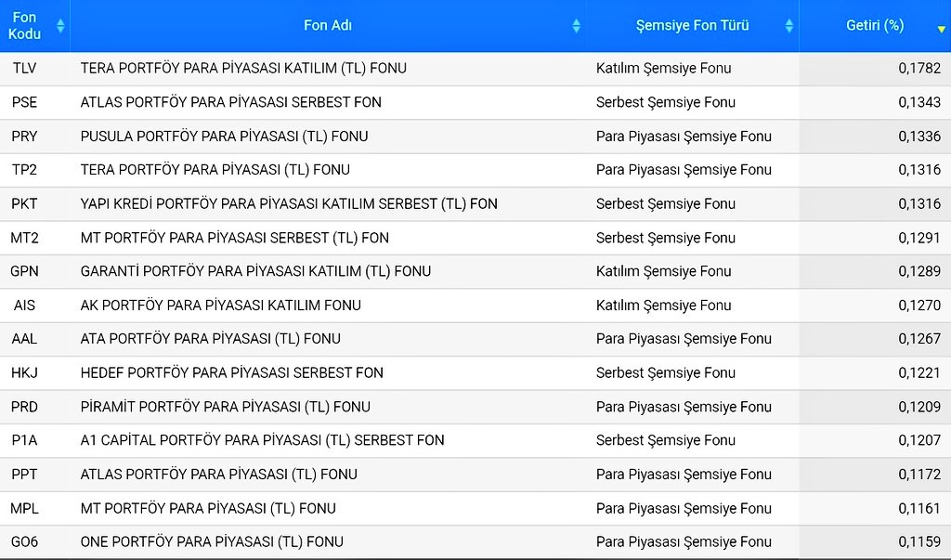
Task: Select fund code P1A
Action: click(x=24, y=440)
